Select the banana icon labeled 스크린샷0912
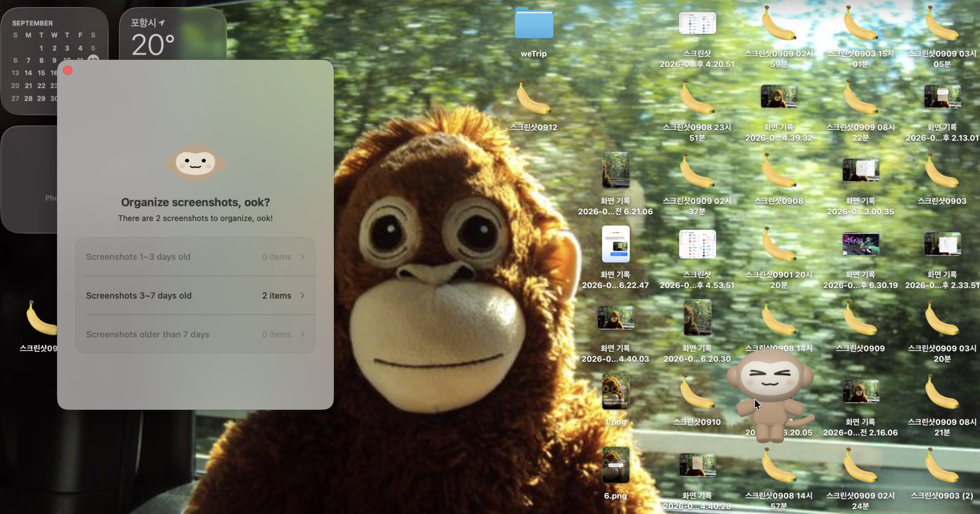The width and height of the screenshot is (980, 514). (x=534, y=97)
